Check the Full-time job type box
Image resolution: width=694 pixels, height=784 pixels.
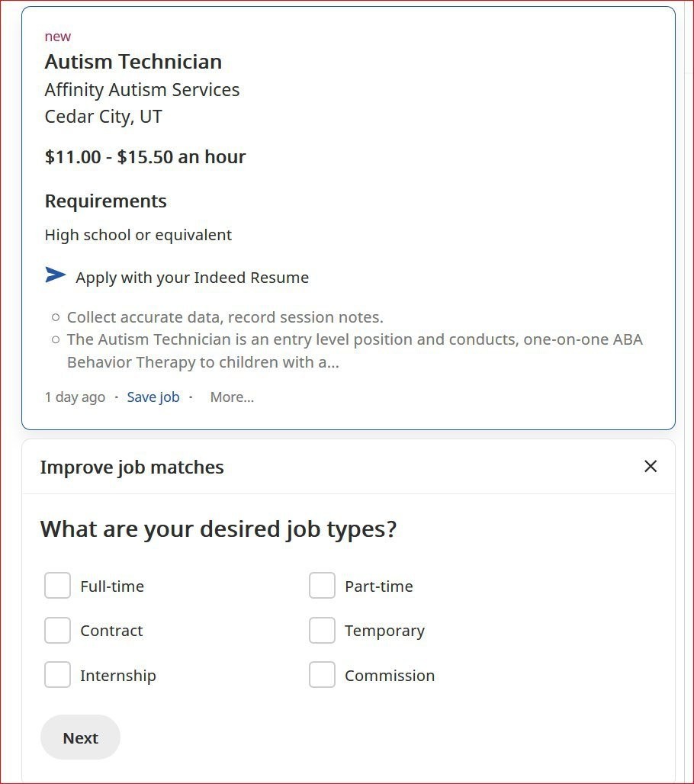[57, 586]
